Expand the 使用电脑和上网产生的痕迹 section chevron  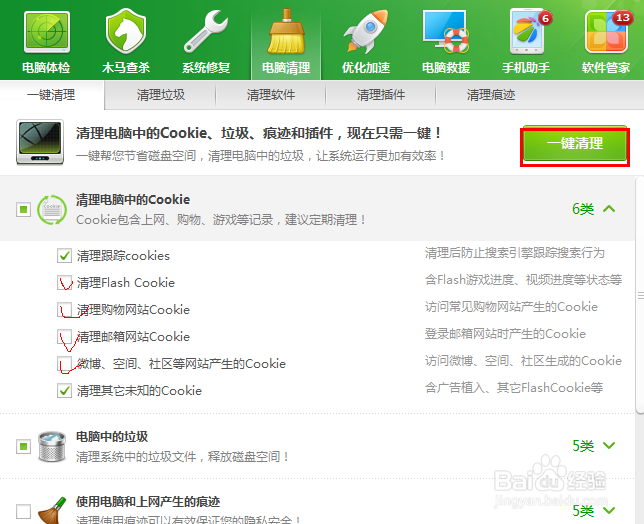(x=609, y=510)
